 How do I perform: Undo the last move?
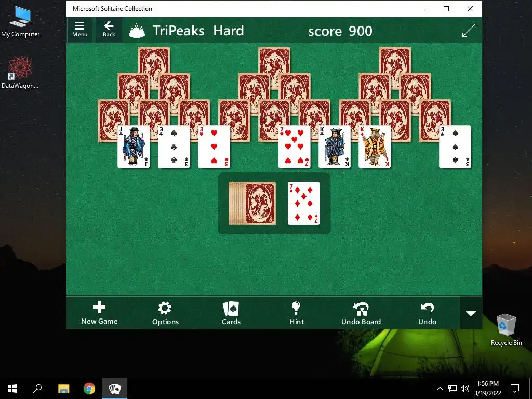point(427,313)
